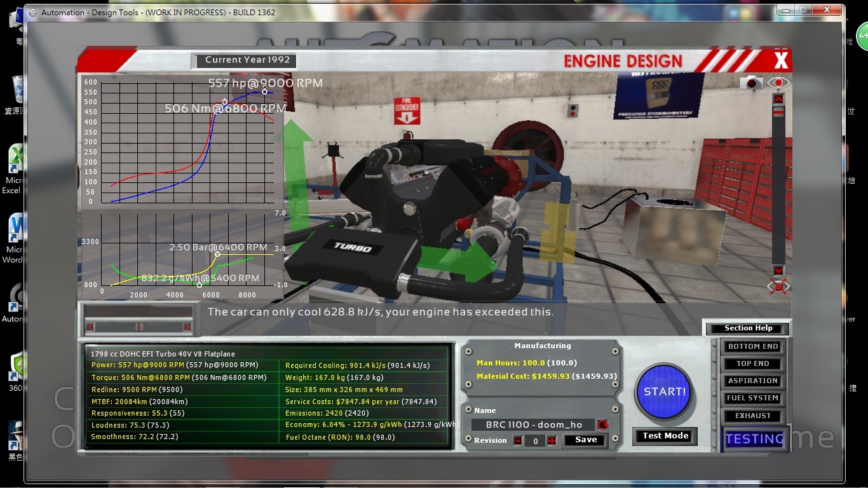Go to the Aspiration section
The image size is (868, 488).
tap(753, 381)
